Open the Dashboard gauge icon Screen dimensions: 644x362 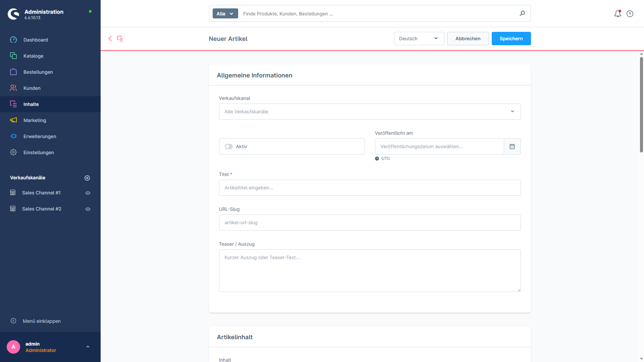pyautogui.click(x=13, y=40)
